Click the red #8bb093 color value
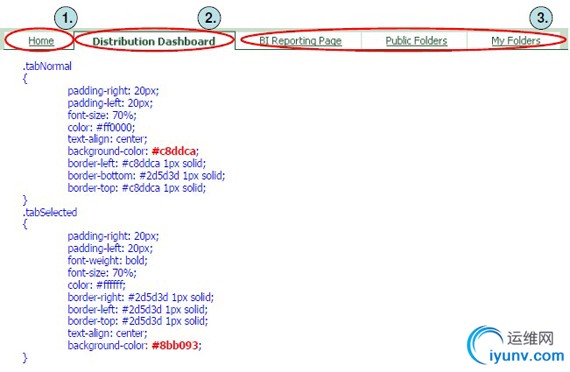570x372 pixels. (175, 345)
